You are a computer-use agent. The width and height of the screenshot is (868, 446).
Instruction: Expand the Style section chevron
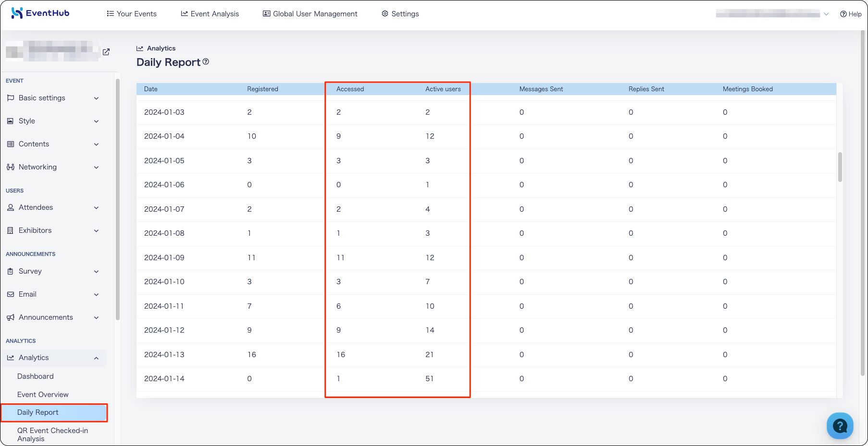pos(96,121)
